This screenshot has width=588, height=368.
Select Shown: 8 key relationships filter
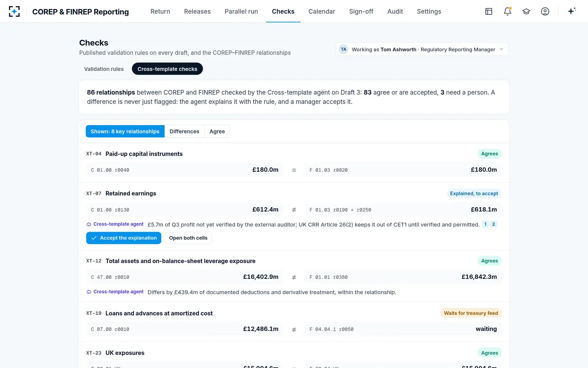[x=125, y=131]
